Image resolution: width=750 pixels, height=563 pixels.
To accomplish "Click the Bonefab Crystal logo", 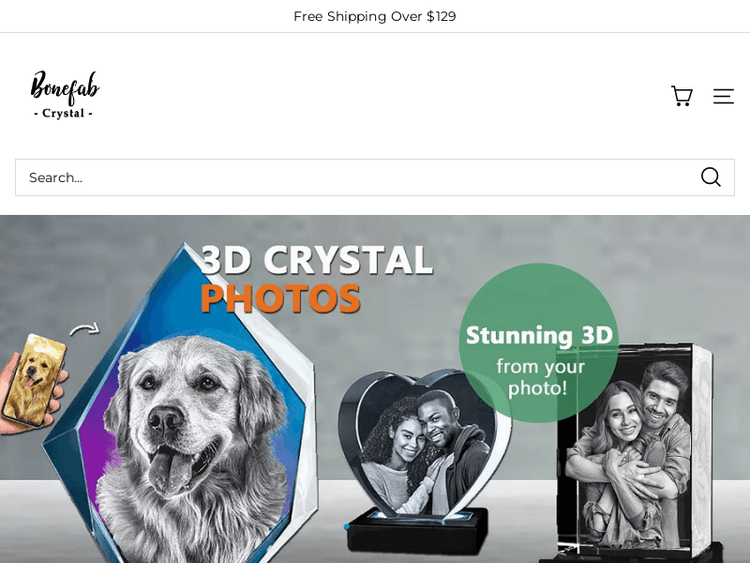I will [x=65, y=95].
